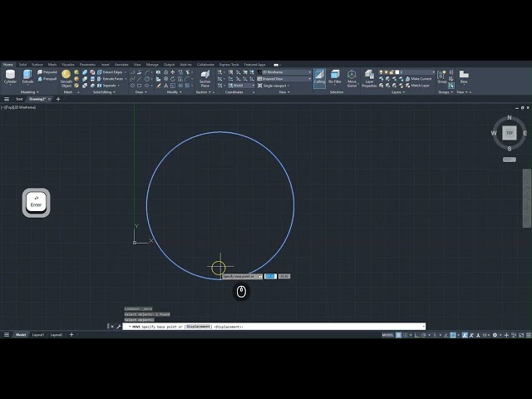Open the Single viewport dropdown
532x399 pixels.
[x=273, y=86]
